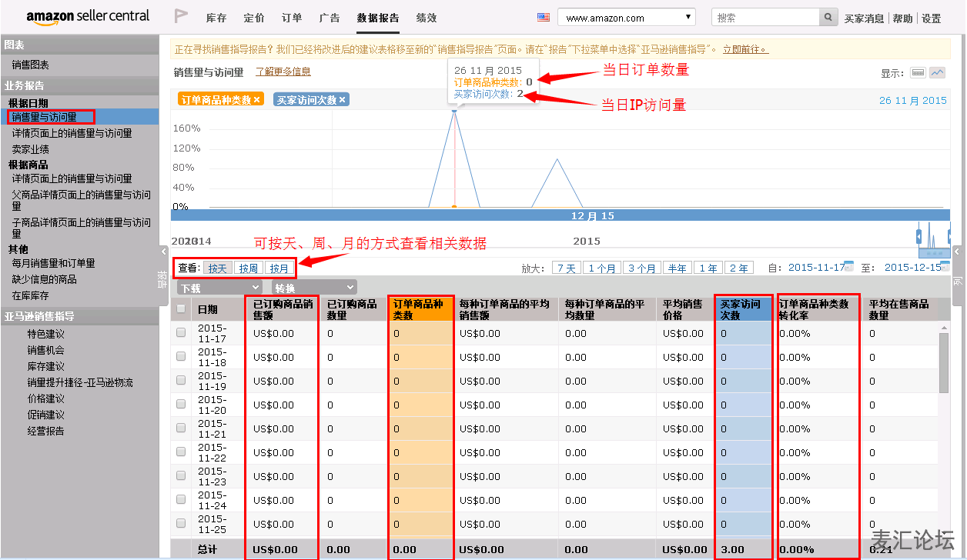Open 设置 link

932,18
